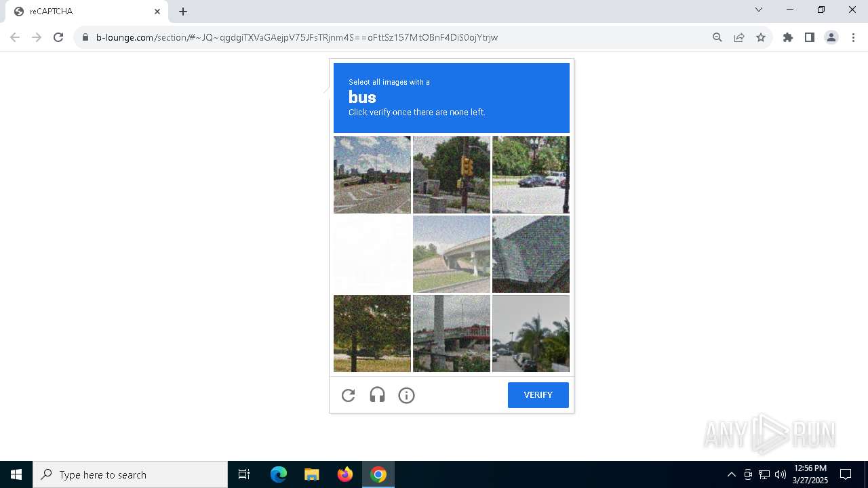This screenshot has height=488, width=868.
Task: View site information lock icon
Action: 85,37
